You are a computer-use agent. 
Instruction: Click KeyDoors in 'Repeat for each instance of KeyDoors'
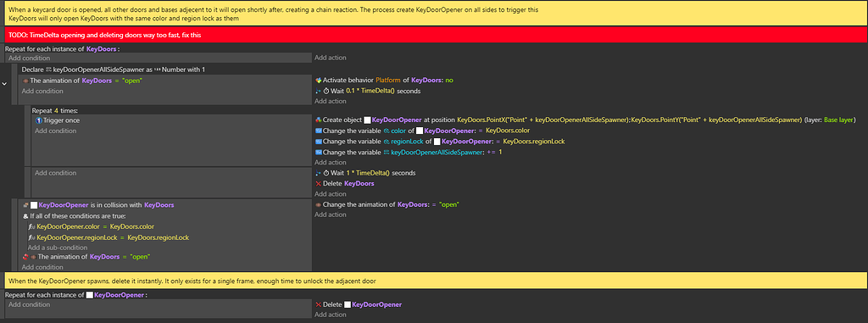pyautogui.click(x=102, y=49)
